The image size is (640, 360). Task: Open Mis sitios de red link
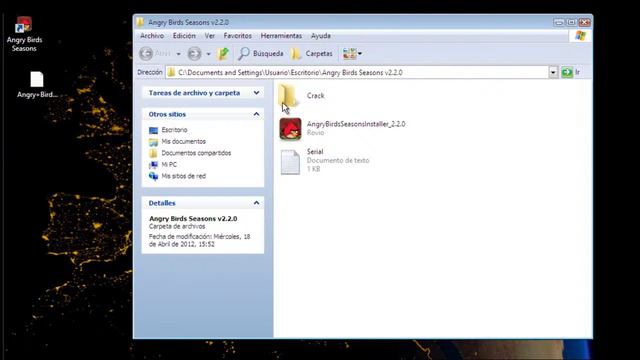pyautogui.click(x=184, y=176)
